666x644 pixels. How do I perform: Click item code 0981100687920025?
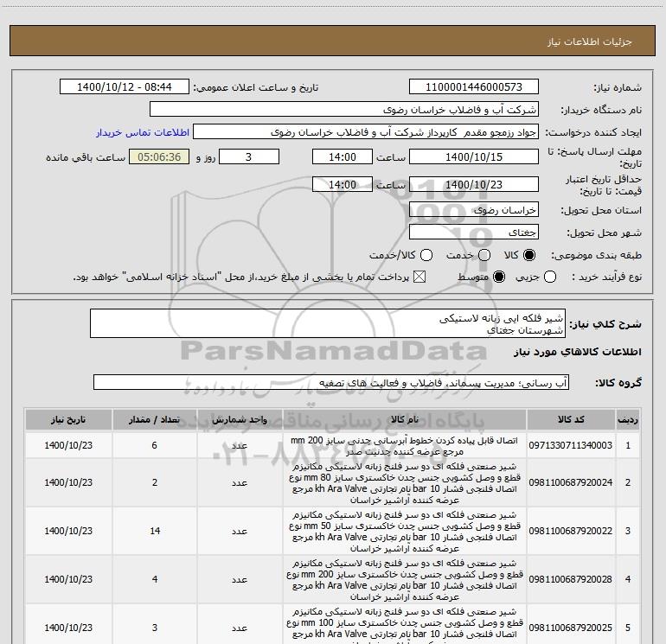coord(571,628)
